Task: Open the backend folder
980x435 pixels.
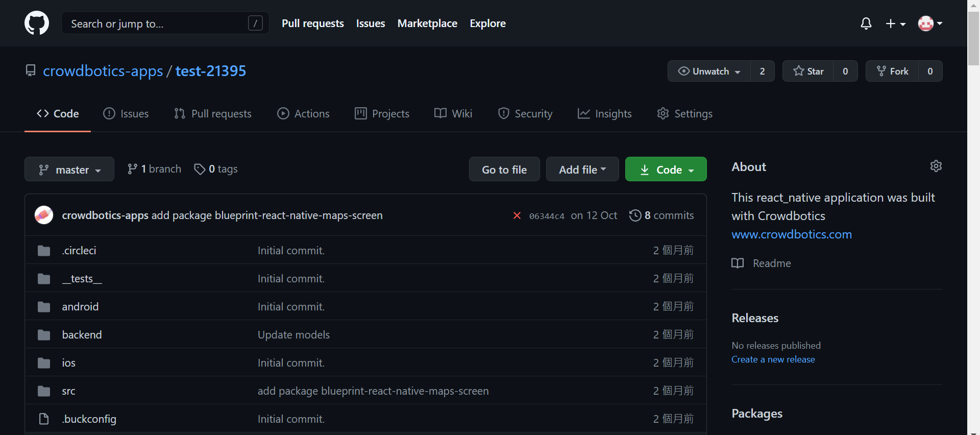Action: [x=82, y=335]
